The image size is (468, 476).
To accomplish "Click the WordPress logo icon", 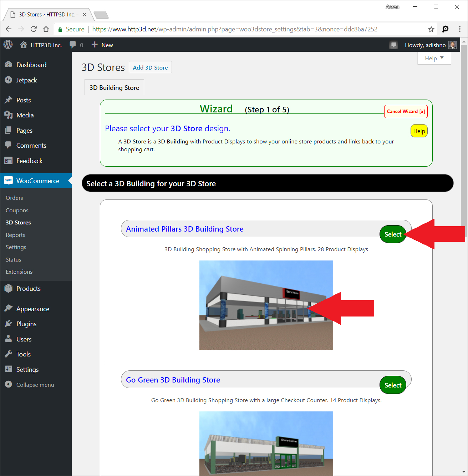I will 8,45.
